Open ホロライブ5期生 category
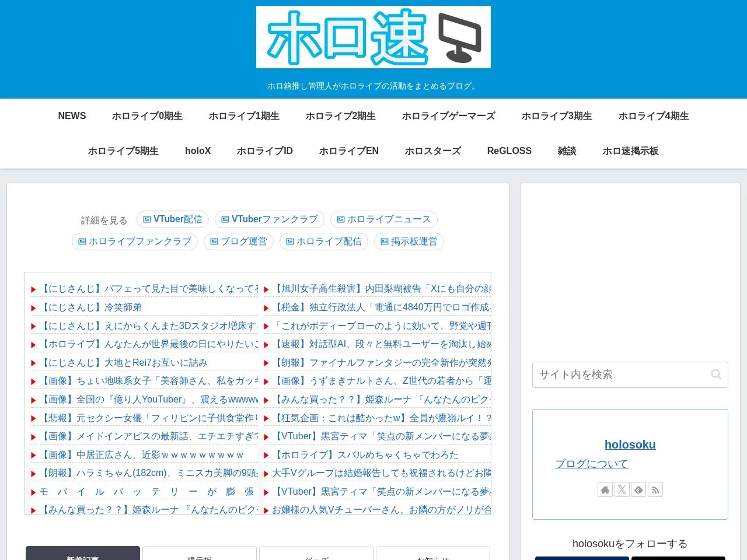This screenshot has width=747, height=560. click(123, 151)
